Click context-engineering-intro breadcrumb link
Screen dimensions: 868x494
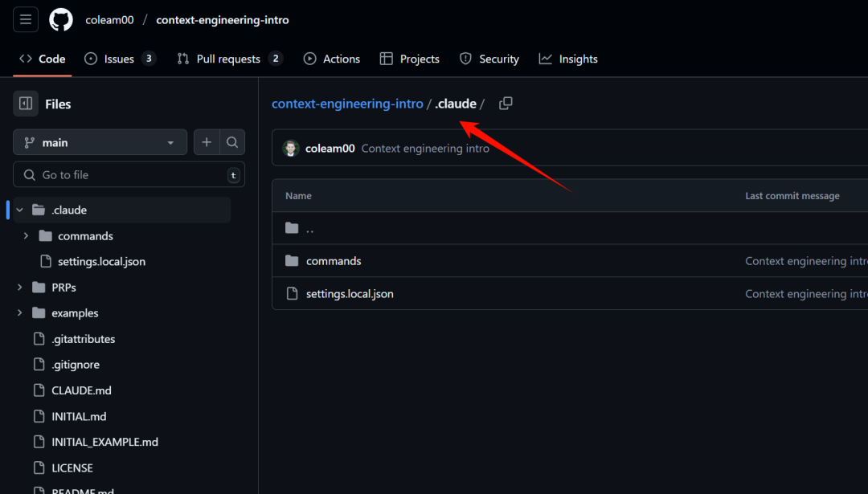coord(347,104)
